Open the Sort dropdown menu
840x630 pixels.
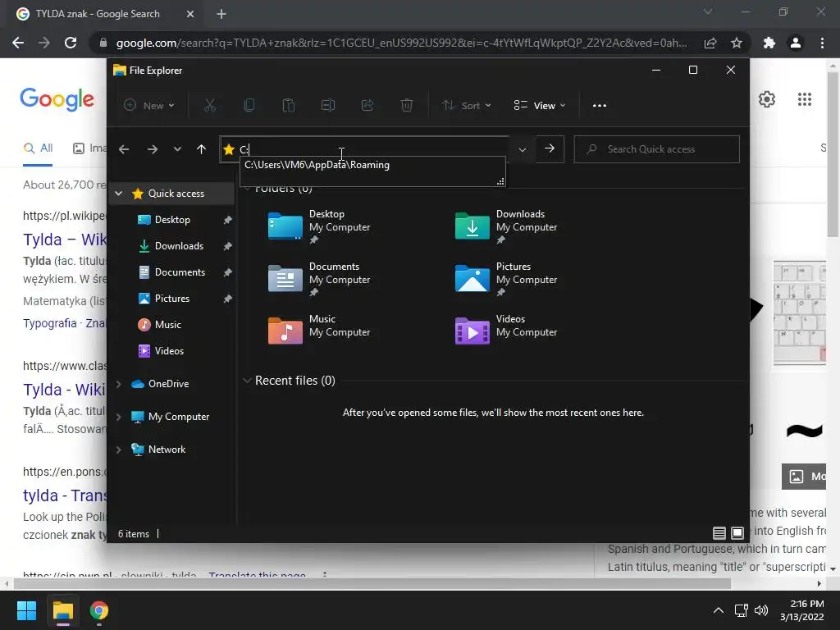pyautogui.click(x=467, y=106)
